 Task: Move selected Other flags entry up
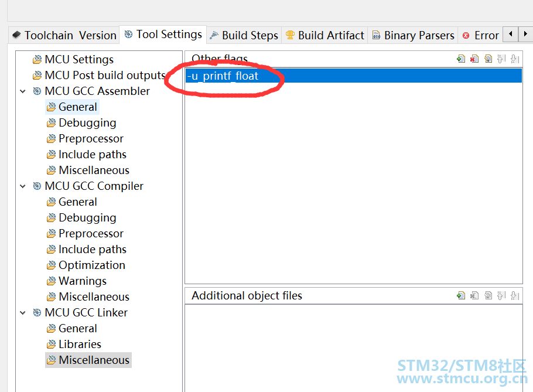click(501, 59)
